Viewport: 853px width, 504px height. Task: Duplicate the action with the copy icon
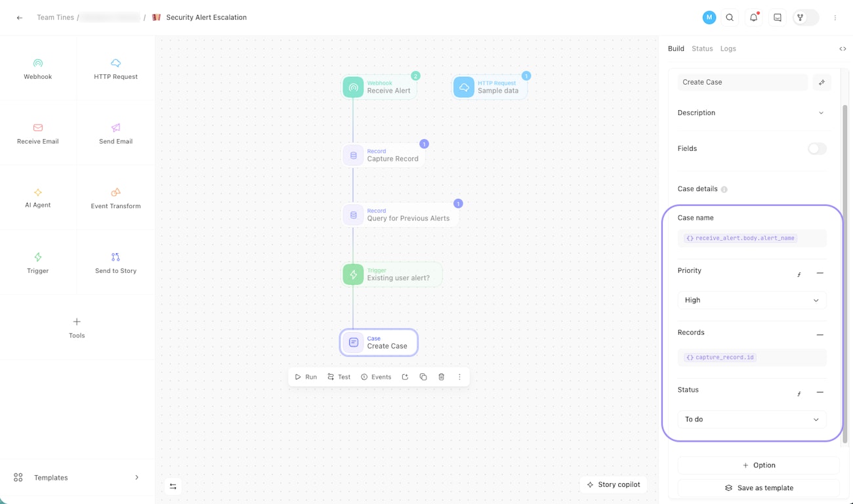423,377
